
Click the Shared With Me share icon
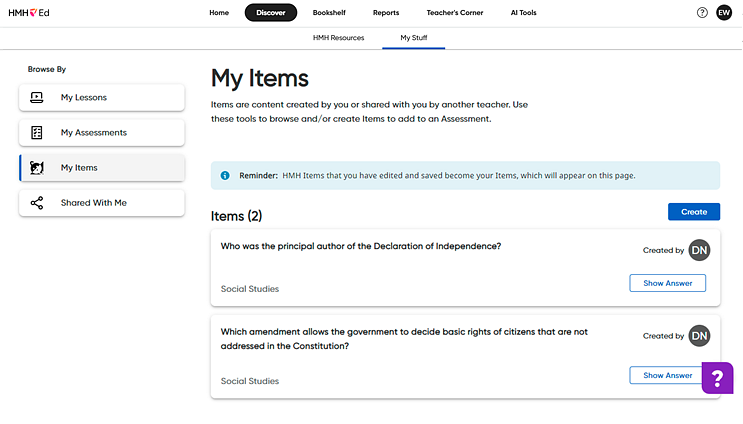point(36,203)
